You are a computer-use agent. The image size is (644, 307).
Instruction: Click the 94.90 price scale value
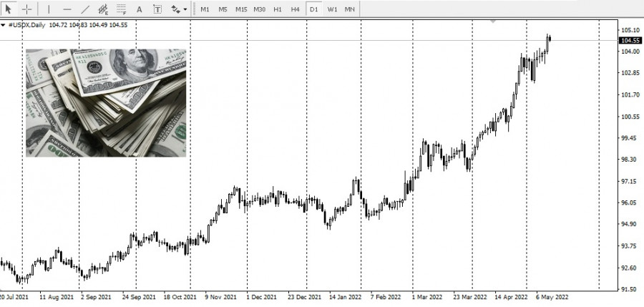point(630,224)
